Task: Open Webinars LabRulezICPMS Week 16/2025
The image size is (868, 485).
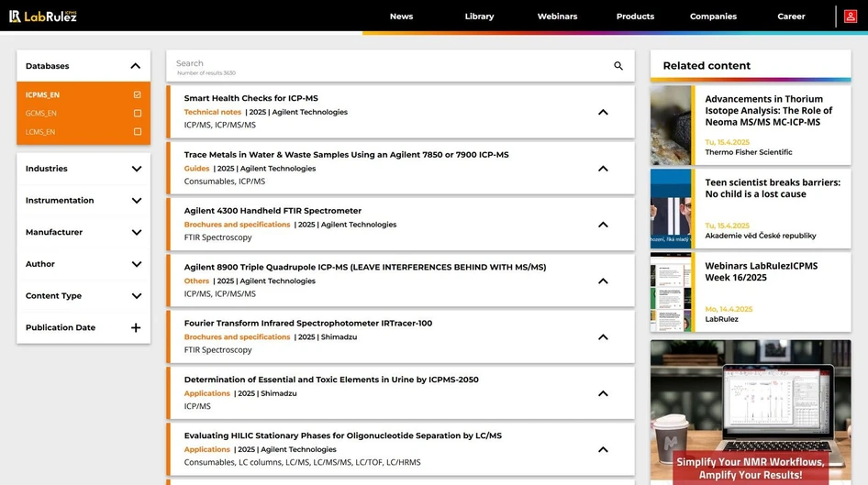Action: coord(762,271)
